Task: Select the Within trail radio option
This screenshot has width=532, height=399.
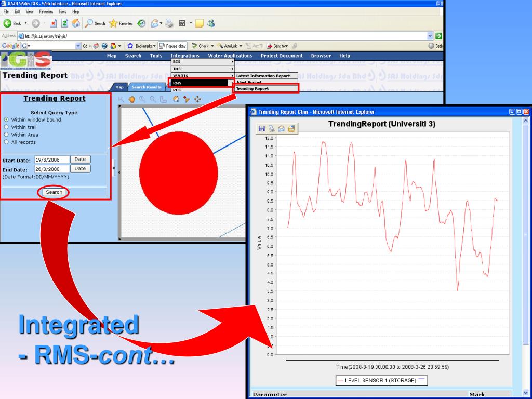Action: coord(6,127)
